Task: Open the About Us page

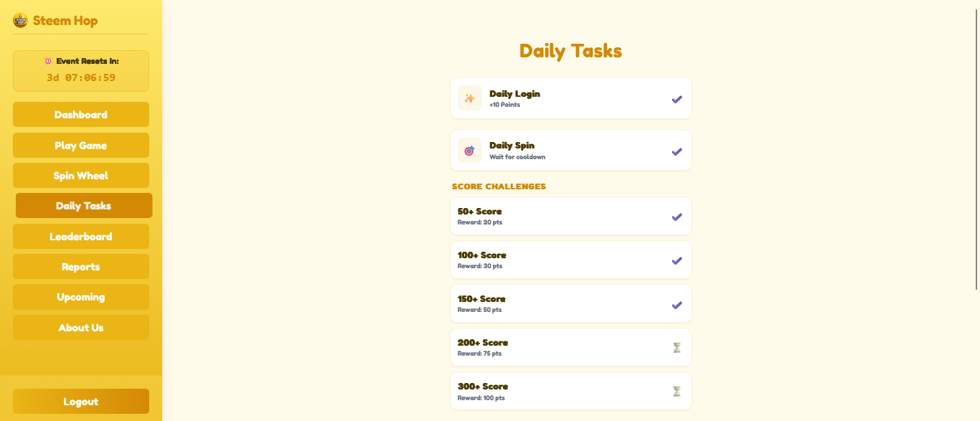Action: click(x=81, y=328)
